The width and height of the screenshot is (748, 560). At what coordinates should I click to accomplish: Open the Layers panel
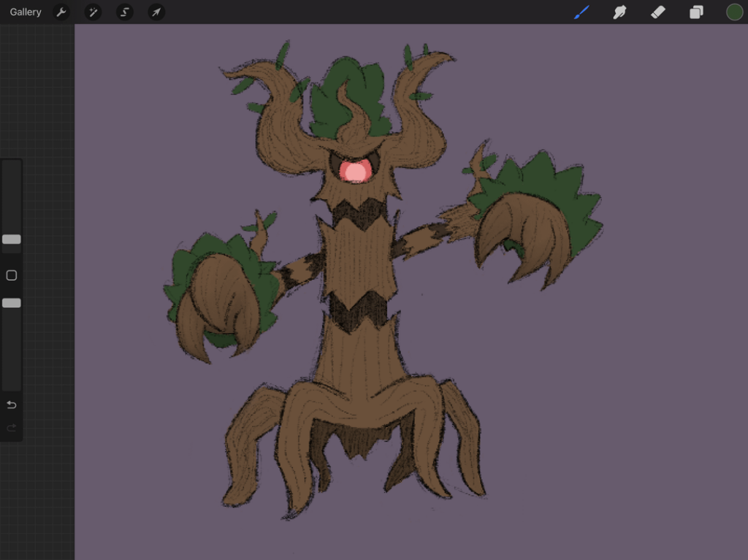pyautogui.click(x=696, y=12)
